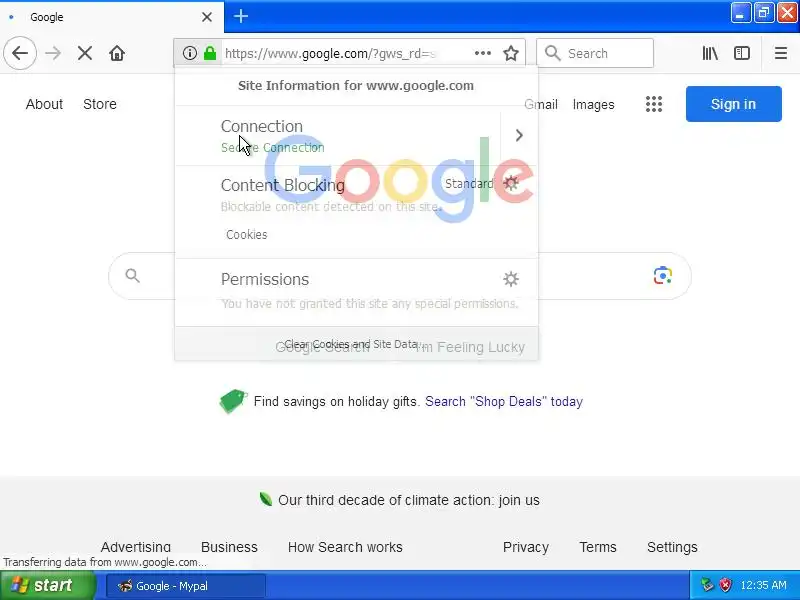Click the green padlock icon
This screenshot has width=800, height=600.
[x=210, y=53]
